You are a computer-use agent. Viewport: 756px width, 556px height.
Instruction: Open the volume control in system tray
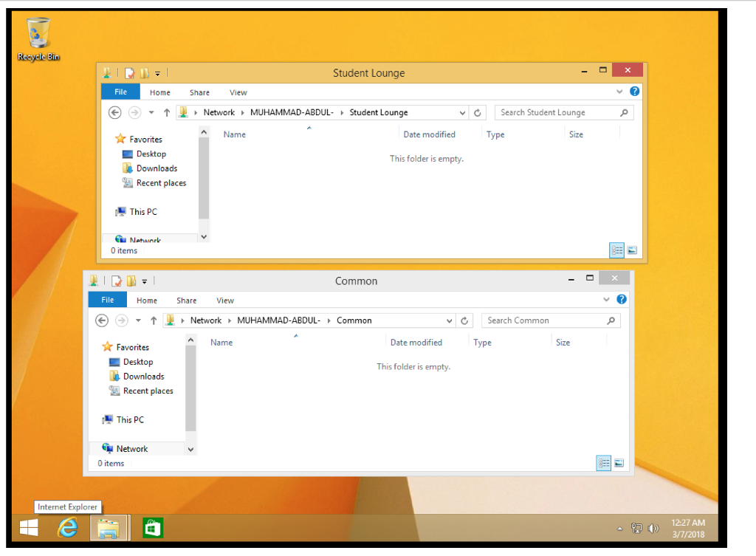pyautogui.click(x=653, y=529)
